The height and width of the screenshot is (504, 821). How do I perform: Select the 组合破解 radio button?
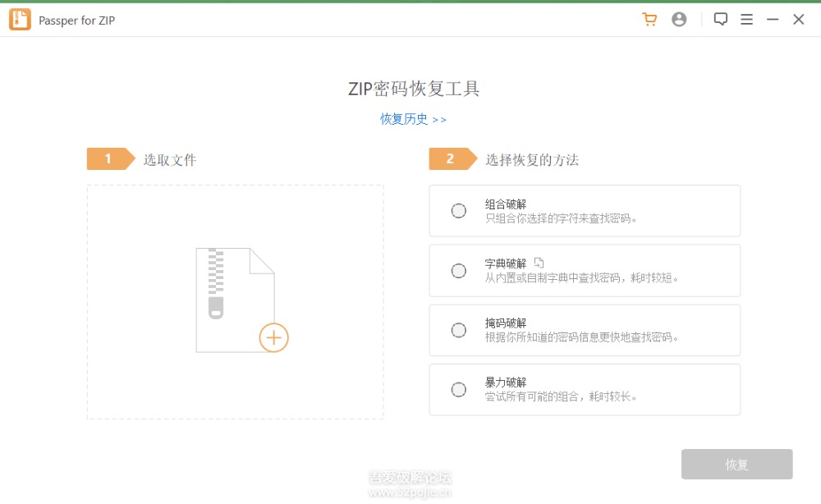click(x=459, y=211)
